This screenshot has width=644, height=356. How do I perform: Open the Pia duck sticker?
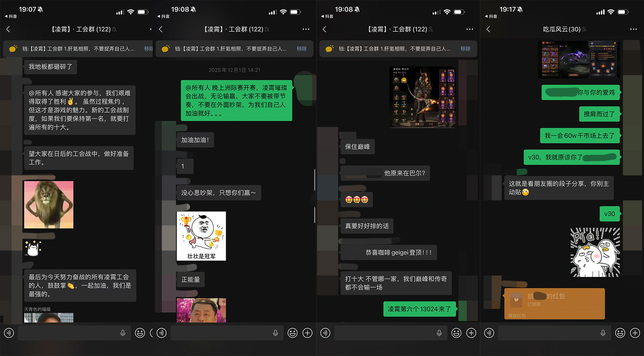[x=595, y=252]
